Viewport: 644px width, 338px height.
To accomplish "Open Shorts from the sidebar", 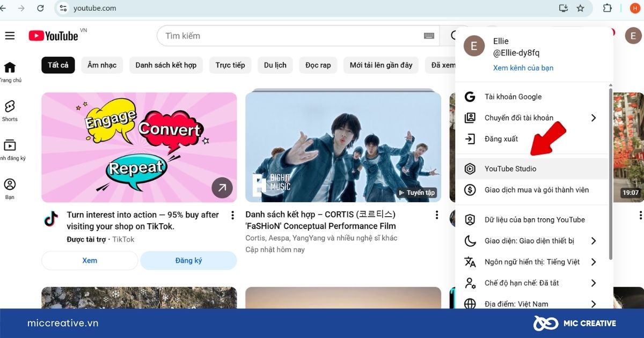I will pos(10,111).
